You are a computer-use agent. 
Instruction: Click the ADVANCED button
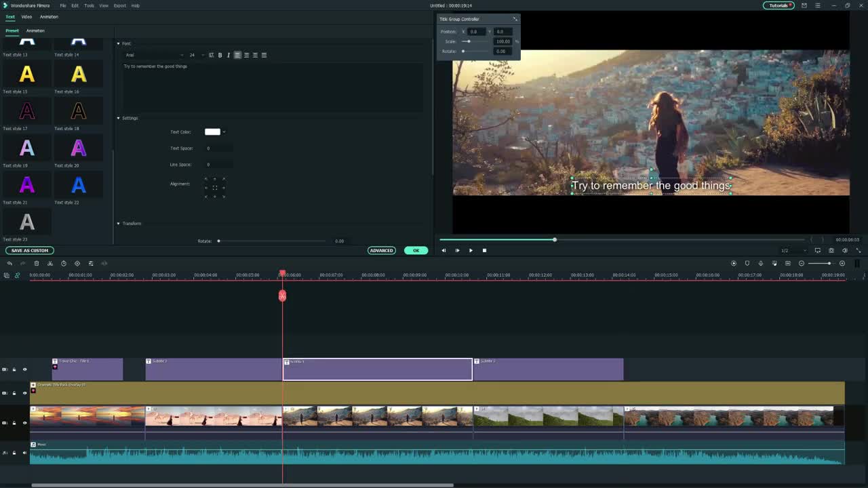tap(381, 250)
